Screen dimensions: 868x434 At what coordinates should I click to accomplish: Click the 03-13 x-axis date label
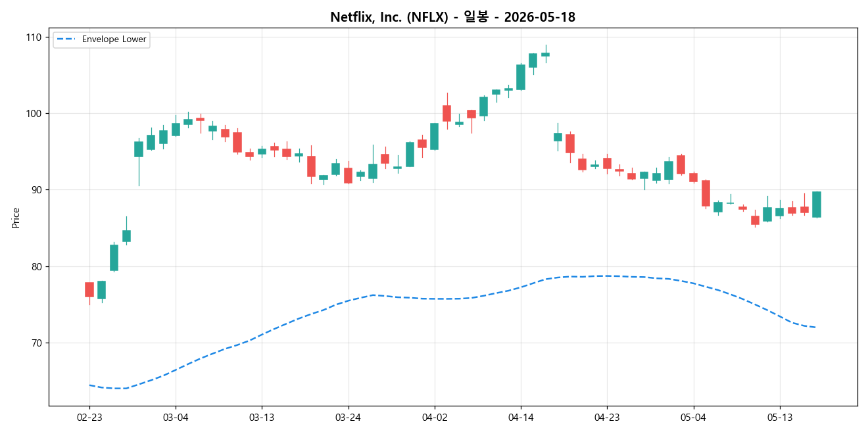pyautogui.click(x=262, y=417)
